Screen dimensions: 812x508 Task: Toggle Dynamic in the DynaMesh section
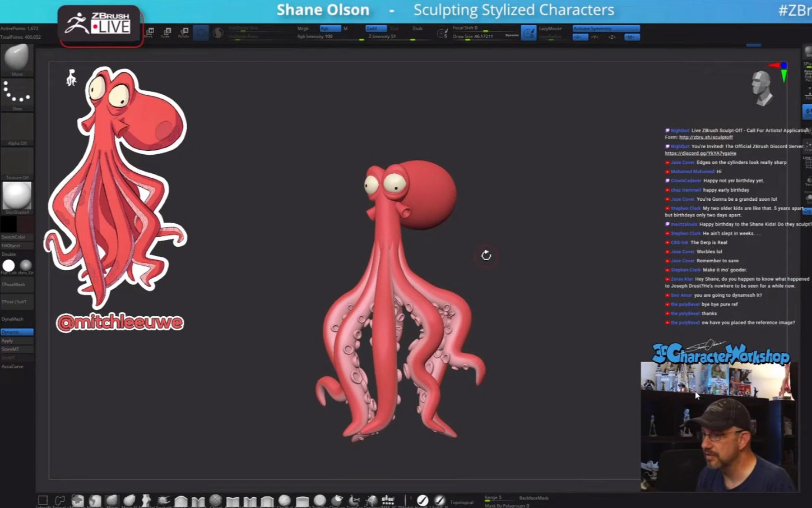tap(17, 332)
